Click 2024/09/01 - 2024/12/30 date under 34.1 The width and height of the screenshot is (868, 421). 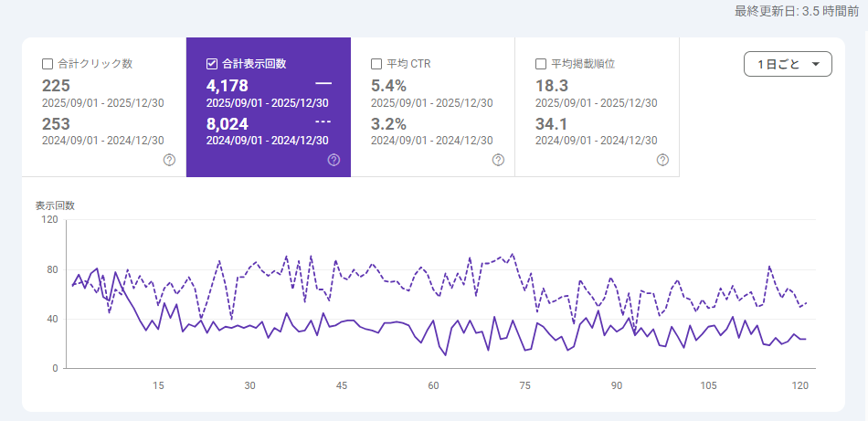coord(597,141)
